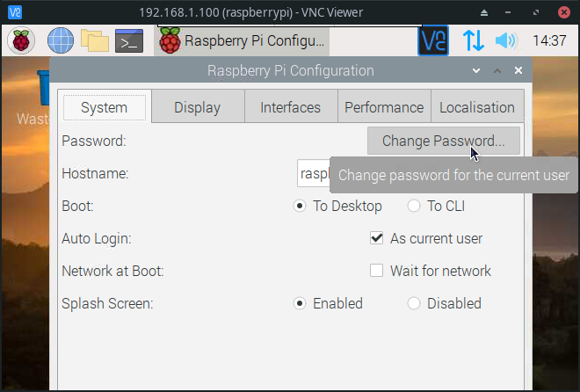Click the Wastebasket desktop icon
The image size is (580, 392).
click(35, 98)
